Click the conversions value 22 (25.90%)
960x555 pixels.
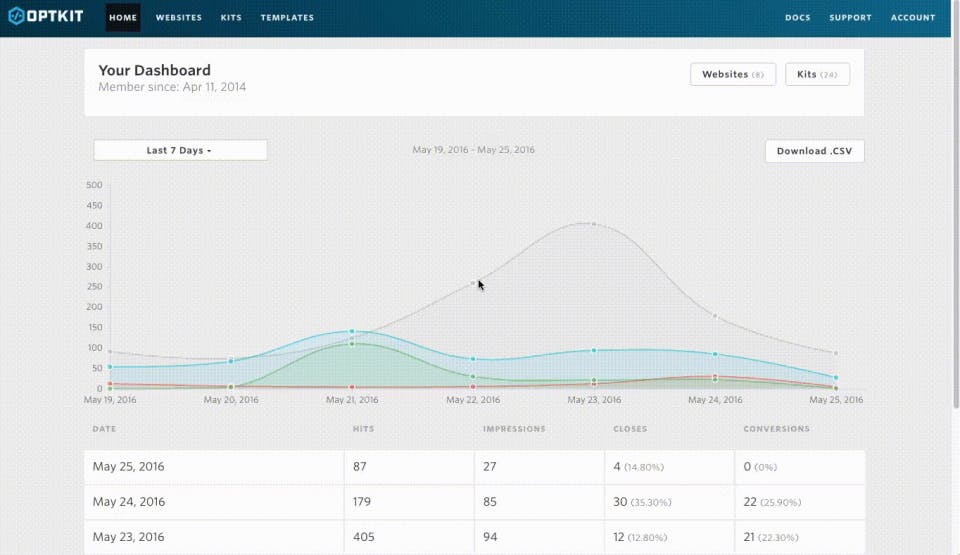[772, 502]
